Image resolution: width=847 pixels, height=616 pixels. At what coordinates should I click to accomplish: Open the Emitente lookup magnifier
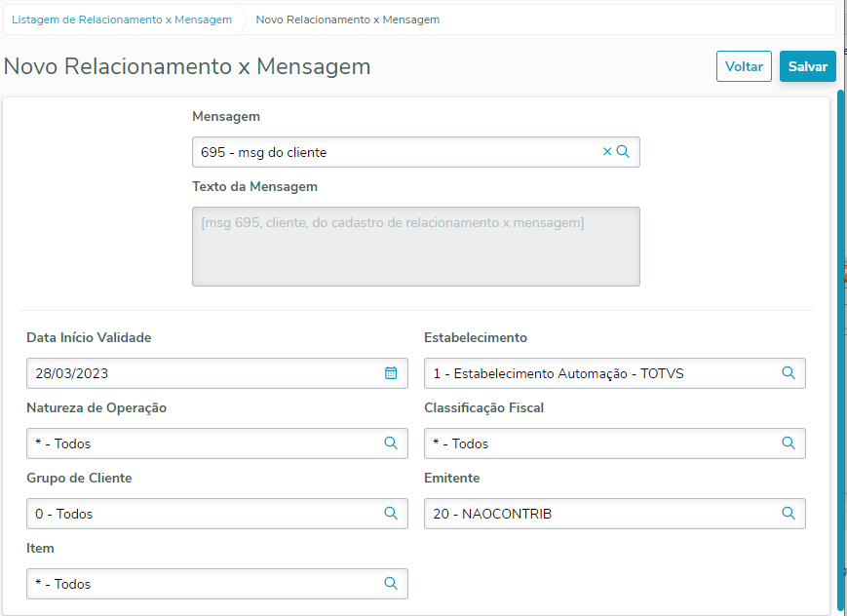pyautogui.click(x=789, y=513)
